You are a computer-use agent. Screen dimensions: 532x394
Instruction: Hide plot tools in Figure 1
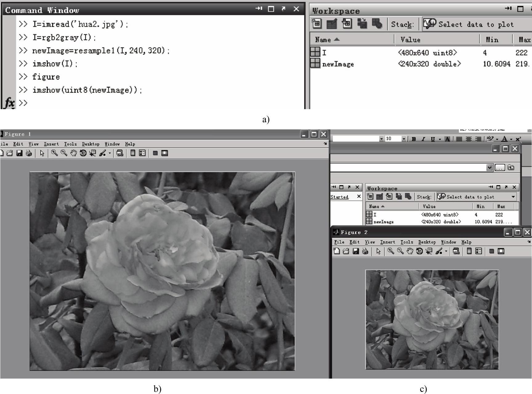coord(155,153)
